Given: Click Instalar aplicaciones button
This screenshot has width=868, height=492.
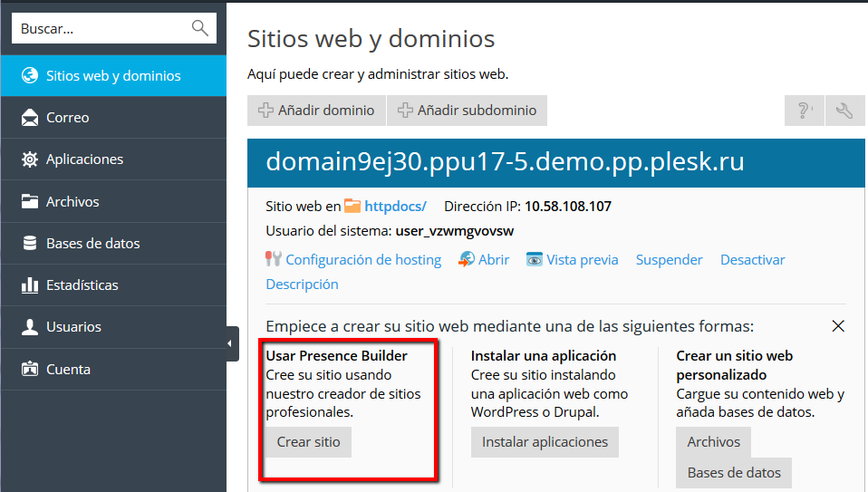Looking at the screenshot, I should click(x=545, y=442).
